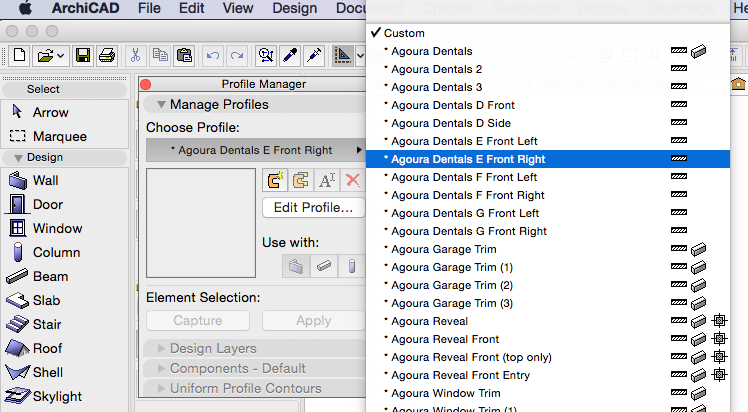Image resolution: width=748 pixels, height=412 pixels.
Task: Delete the selected profile with red X
Action: pos(352,180)
